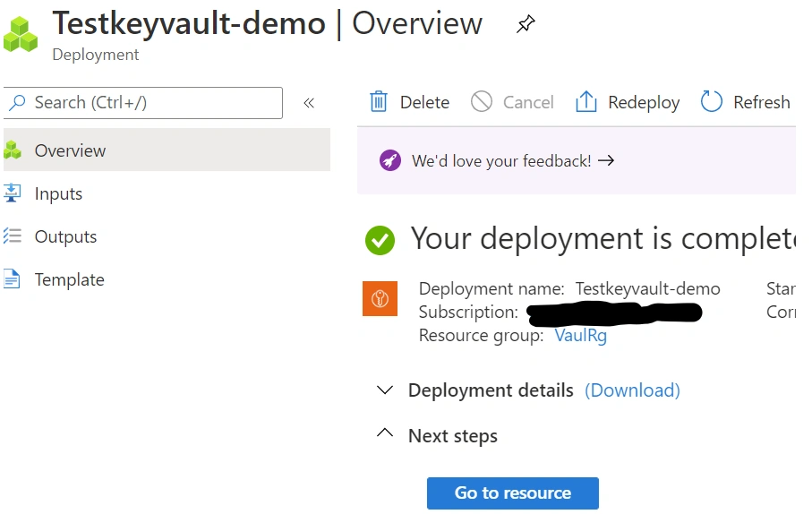
Task: Open the We'd love your feedback link
Action: (x=501, y=161)
